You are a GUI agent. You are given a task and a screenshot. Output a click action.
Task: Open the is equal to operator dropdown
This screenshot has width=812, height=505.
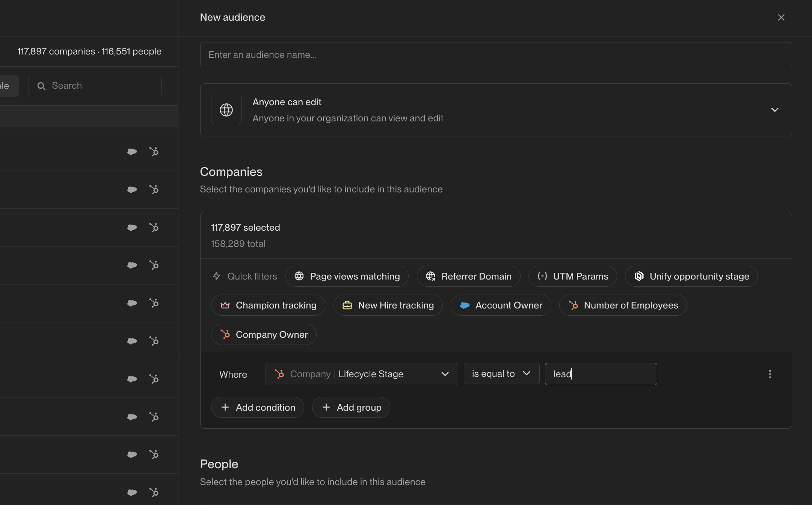[x=501, y=373]
